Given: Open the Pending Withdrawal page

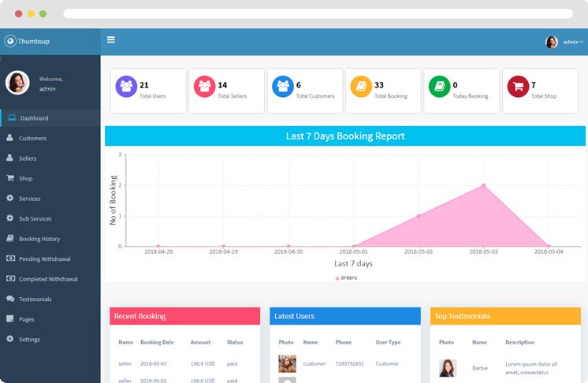Looking at the screenshot, I should 45,259.
